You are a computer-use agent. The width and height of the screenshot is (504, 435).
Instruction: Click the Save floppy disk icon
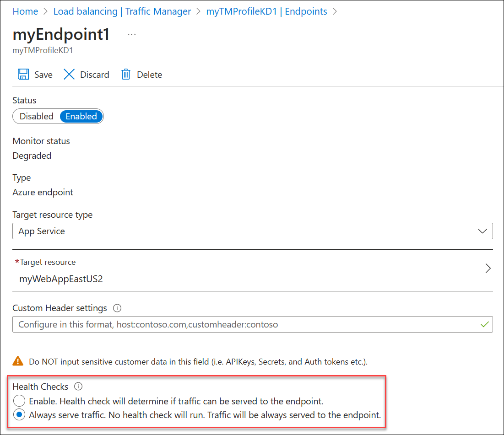[x=23, y=74]
